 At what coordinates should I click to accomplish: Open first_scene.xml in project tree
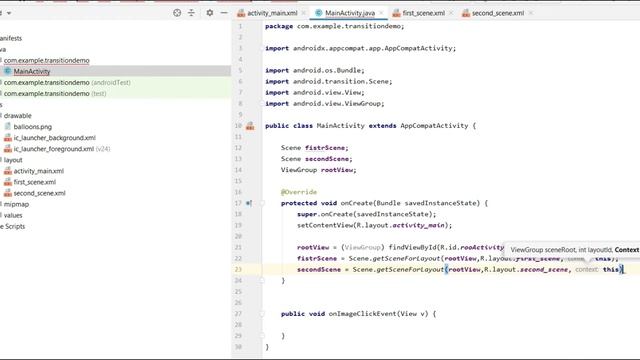[35, 182]
